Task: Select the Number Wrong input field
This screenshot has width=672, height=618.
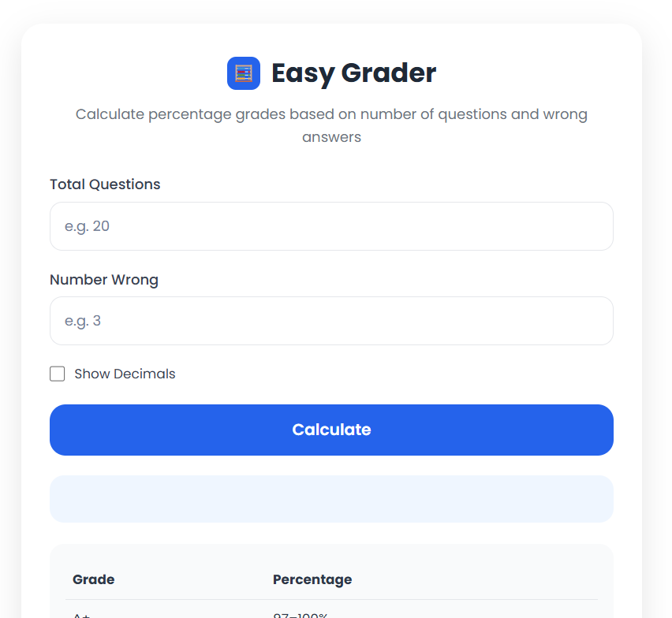Action: (331, 321)
